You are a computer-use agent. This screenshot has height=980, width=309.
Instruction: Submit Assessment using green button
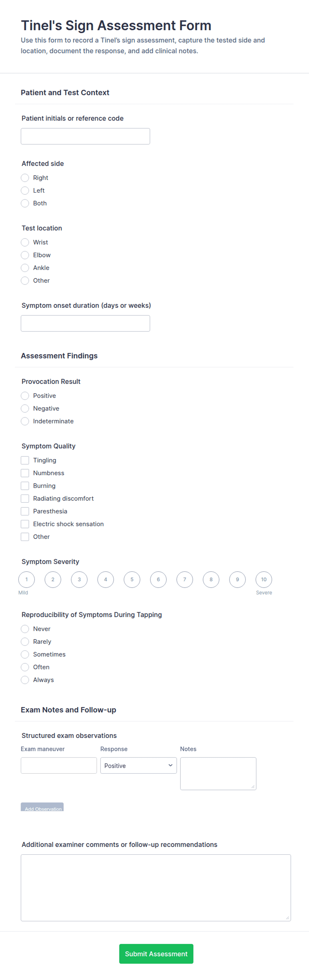[x=156, y=954]
